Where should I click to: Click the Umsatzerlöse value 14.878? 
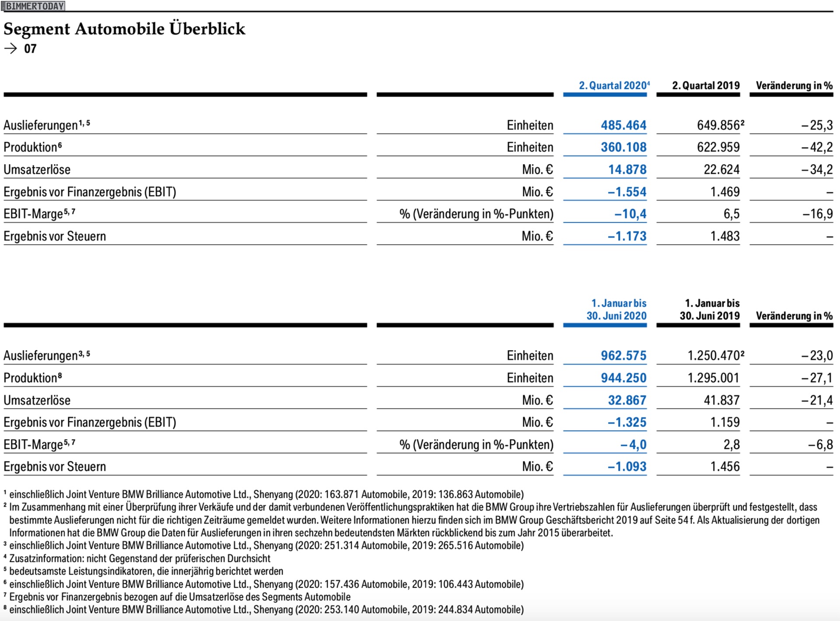(x=627, y=169)
